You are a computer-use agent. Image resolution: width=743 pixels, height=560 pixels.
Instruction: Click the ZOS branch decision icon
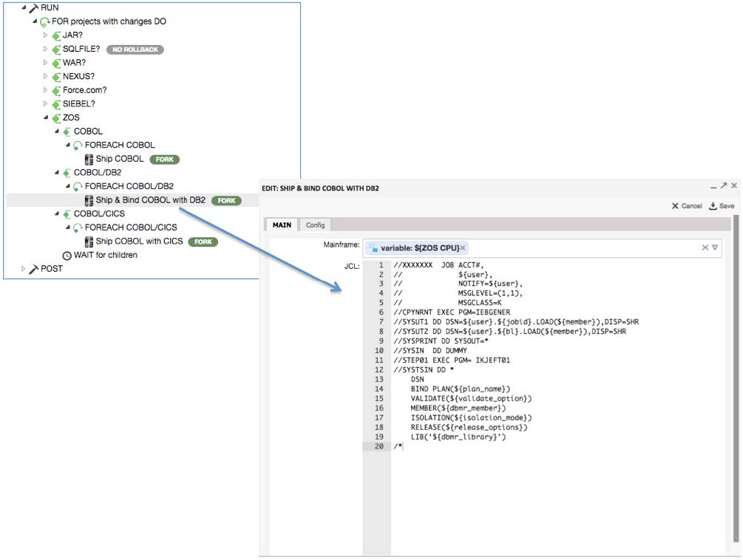click(x=56, y=117)
